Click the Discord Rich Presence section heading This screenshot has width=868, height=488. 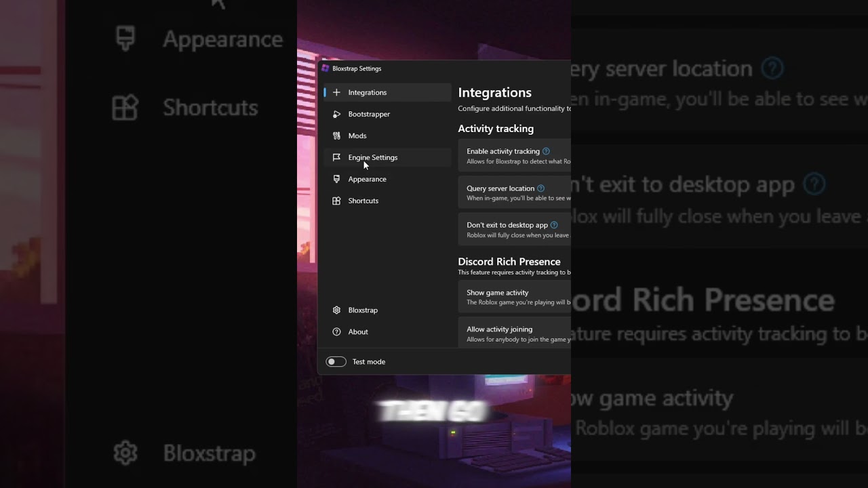509,262
